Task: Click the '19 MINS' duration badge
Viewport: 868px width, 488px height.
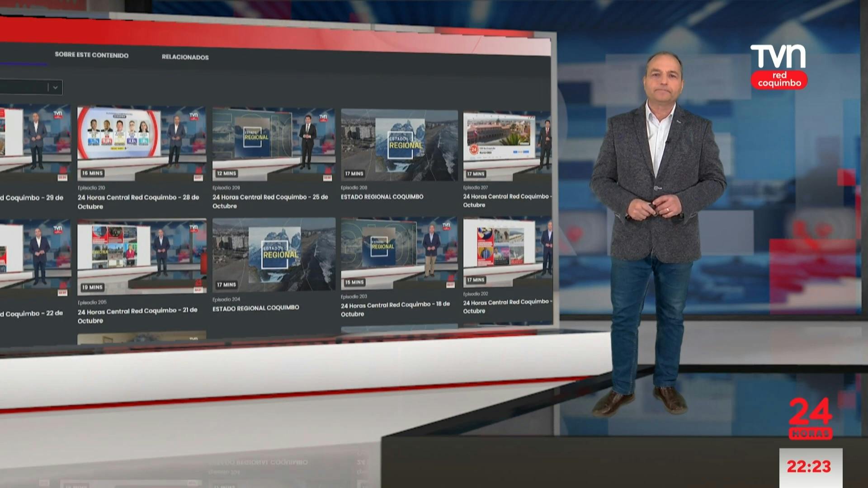Action: [x=93, y=287]
